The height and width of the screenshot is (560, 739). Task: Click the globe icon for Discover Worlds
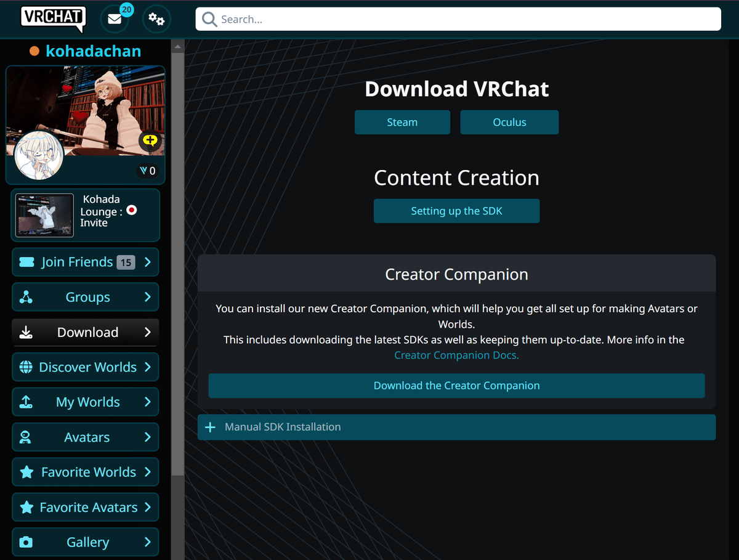26,367
